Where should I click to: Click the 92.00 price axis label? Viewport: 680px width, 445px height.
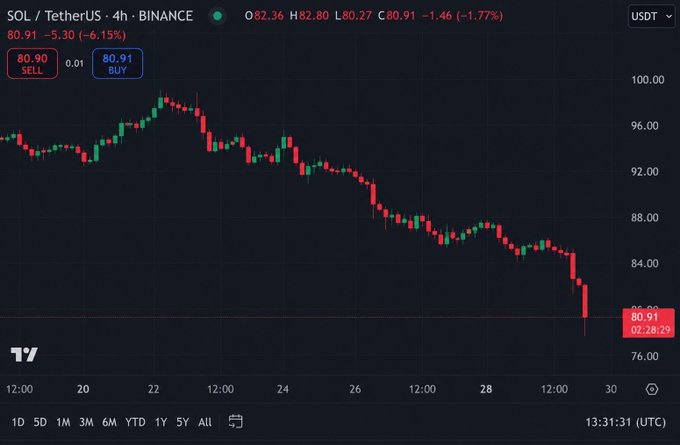point(644,172)
